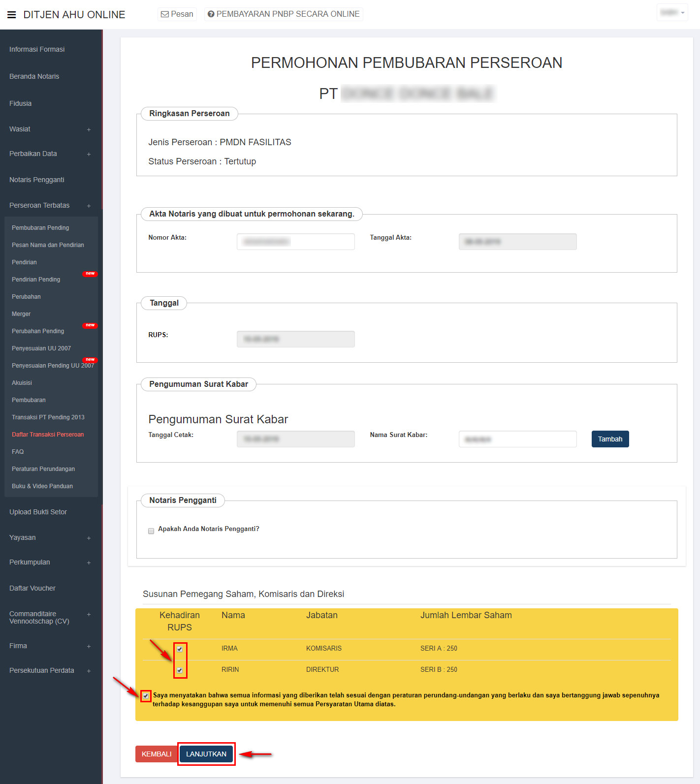Expand the Perkumpulan plus icon
Viewport: 700px width, 784px height.
pyautogui.click(x=89, y=563)
